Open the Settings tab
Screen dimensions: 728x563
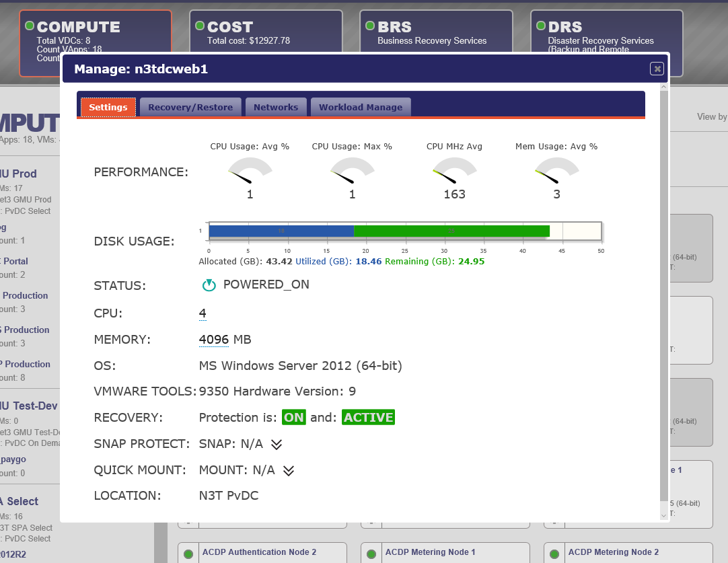[108, 107]
